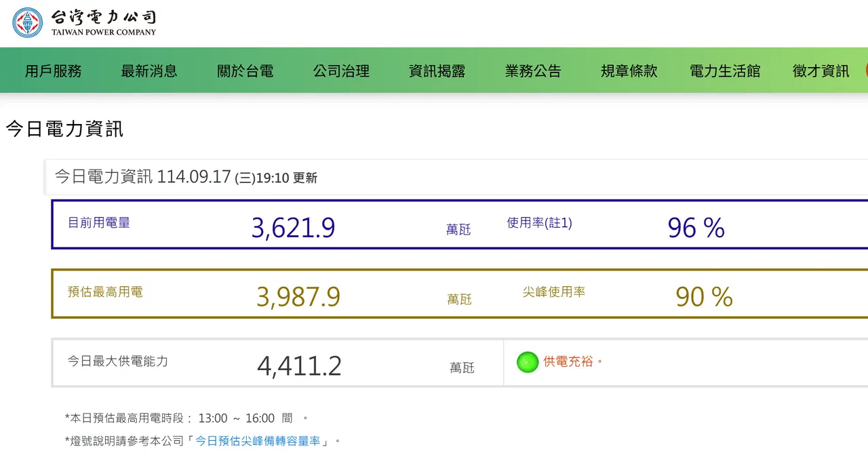This screenshot has height=457, width=868.
Task: Select the 業務公告 menu item
Action: (533, 71)
